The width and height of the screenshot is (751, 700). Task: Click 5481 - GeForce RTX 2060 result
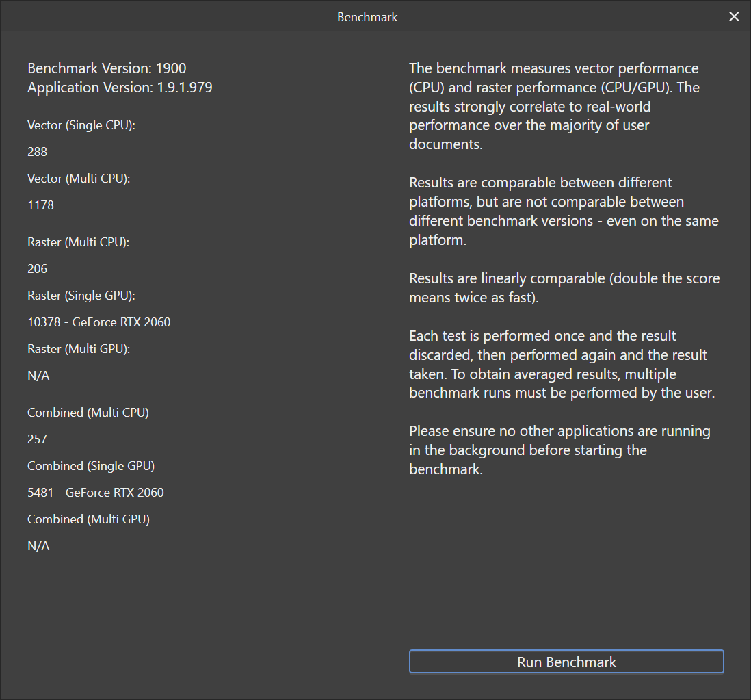point(96,493)
